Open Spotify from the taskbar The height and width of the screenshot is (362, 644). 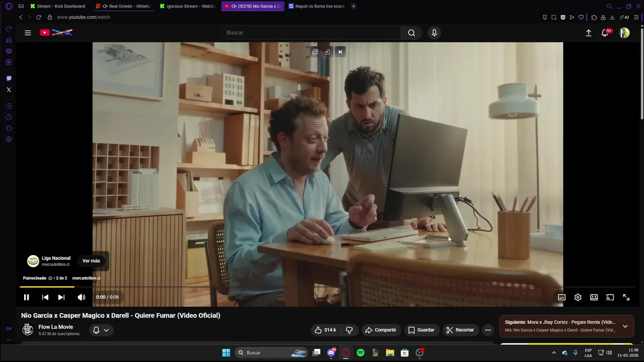click(x=360, y=352)
